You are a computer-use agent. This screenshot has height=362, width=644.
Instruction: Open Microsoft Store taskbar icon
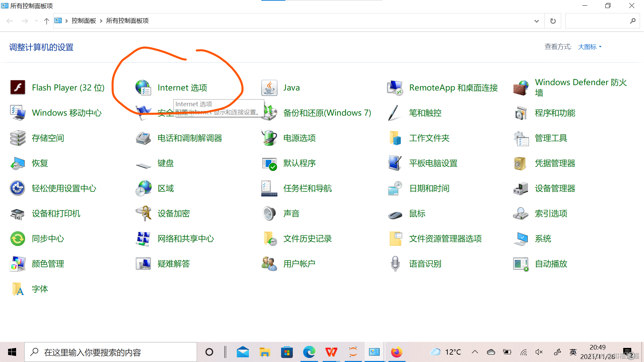[x=287, y=352]
